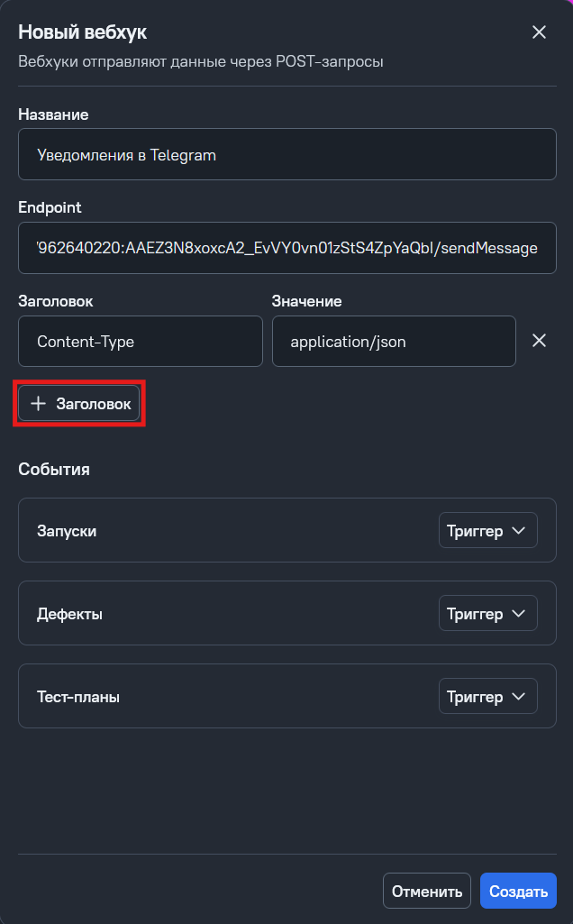Screen dimensions: 573x924
Task: Click the Endpoint field label
Action: coord(50,207)
